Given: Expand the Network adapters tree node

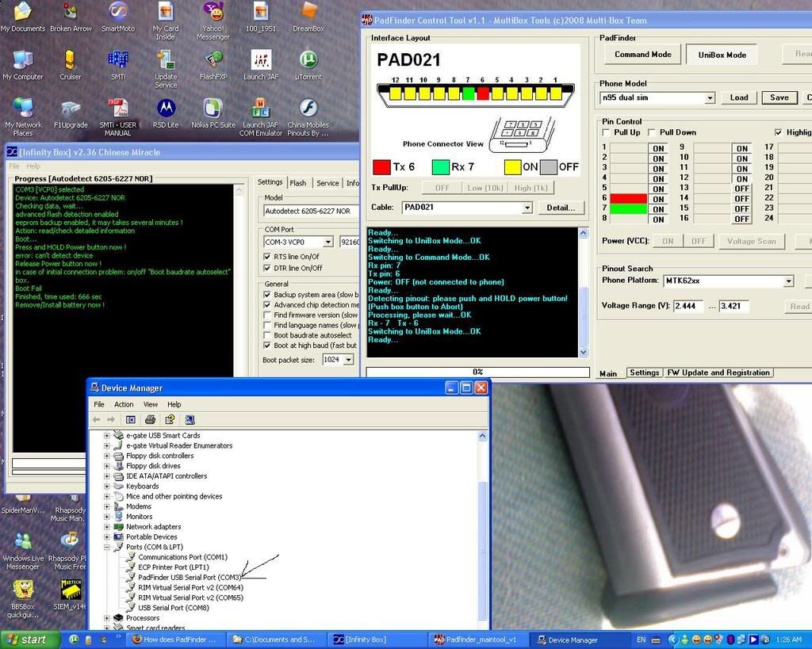Looking at the screenshot, I should (107, 527).
